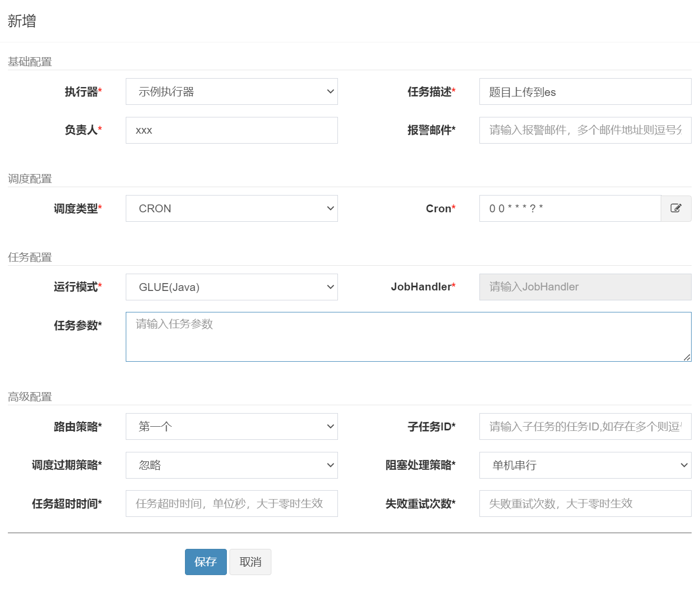Click into the 负责人 text field
Image resolution: width=700 pixels, height=595 pixels.
pyautogui.click(x=232, y=131)
